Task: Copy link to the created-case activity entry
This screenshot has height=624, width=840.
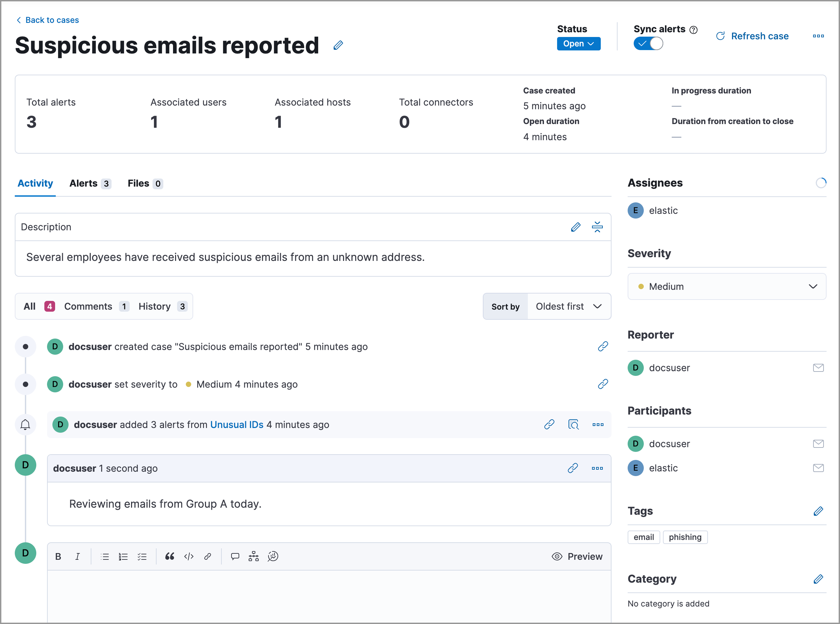Action: click(x=602, y=346)
